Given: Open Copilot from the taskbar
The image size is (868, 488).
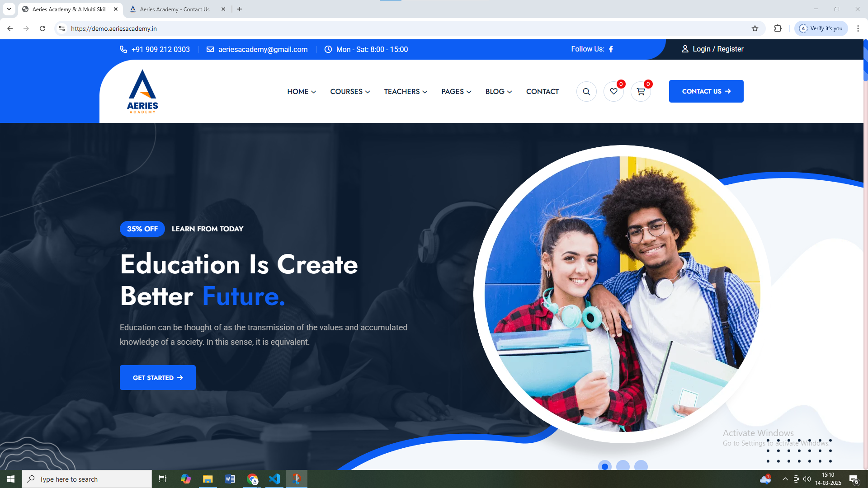Looking at the screenshot, I should click(x=186, y=479).
